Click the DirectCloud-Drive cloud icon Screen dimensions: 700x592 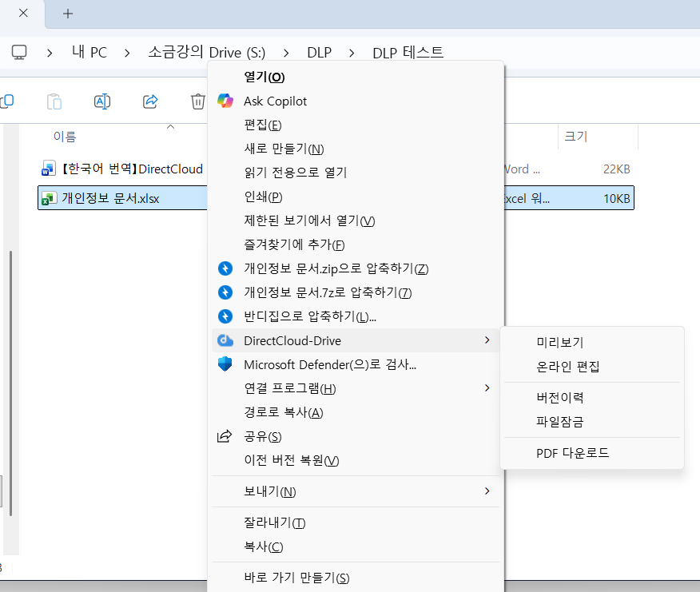(x=225, y=340)
